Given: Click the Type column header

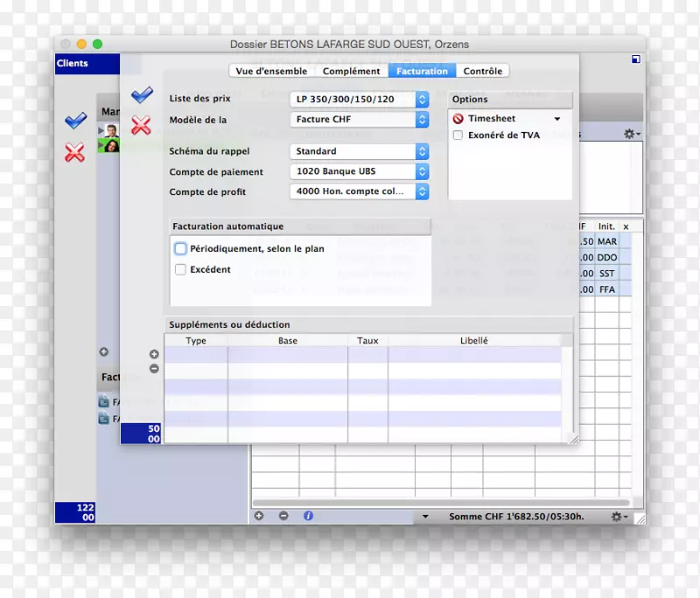Looking at the screenshot, I should (196, 341).
